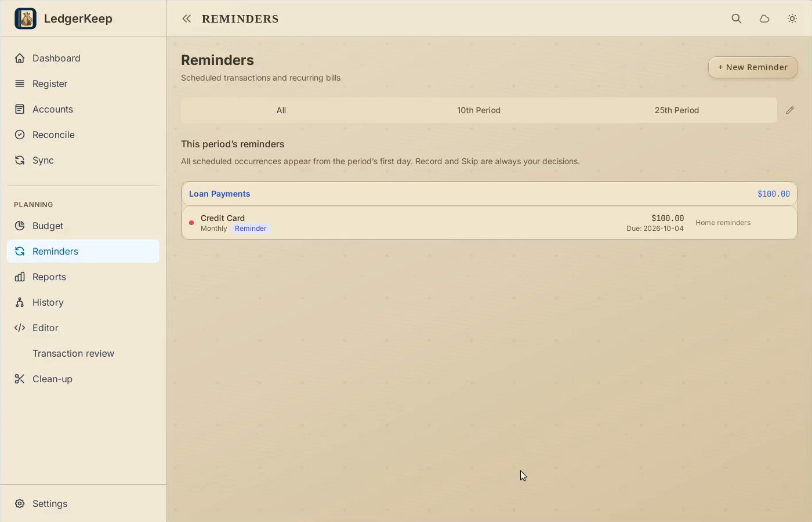Click the Accounts sidebar label
The width and height of the screenshot is (812, 522).
[53, 109]
